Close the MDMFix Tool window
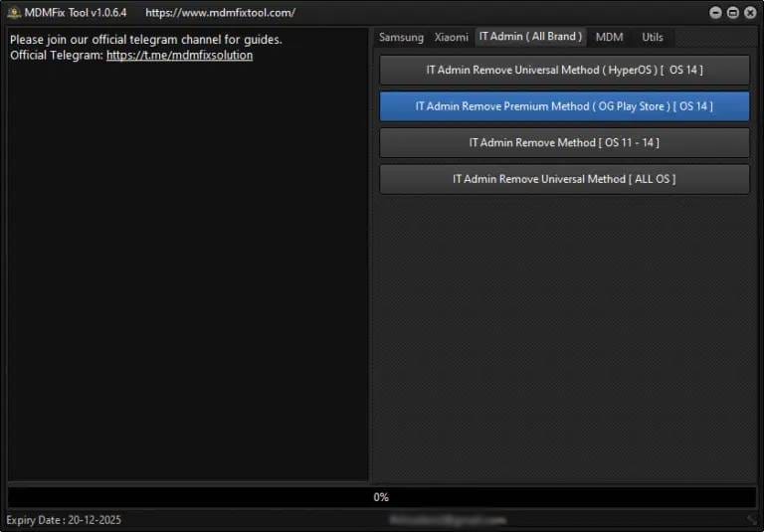 [749, 13]
